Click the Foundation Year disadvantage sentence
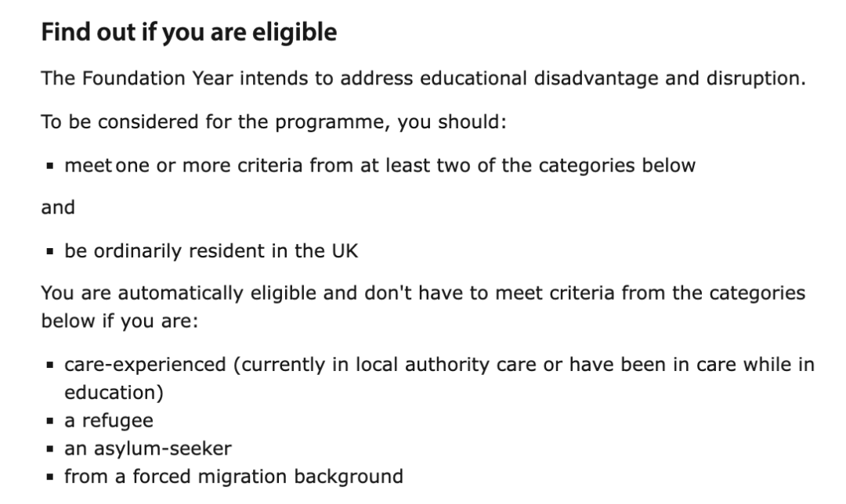This screenshot has height=504, width=846. 424,79
